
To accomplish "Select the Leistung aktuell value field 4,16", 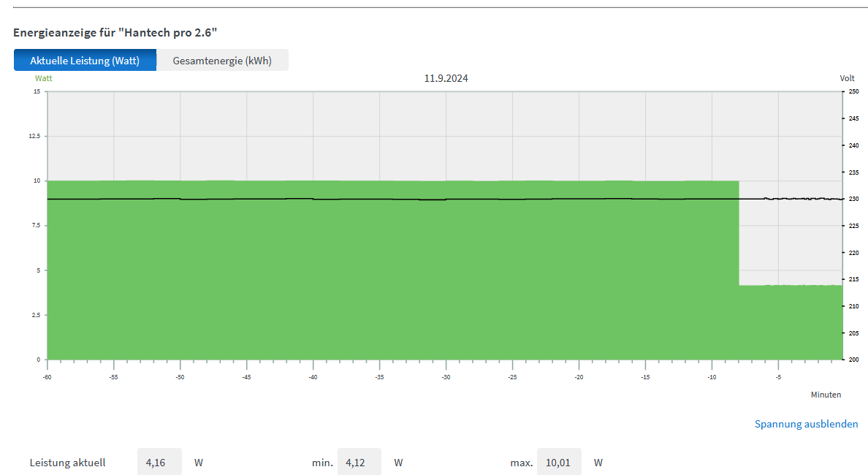I will click(x=159, y=463).
